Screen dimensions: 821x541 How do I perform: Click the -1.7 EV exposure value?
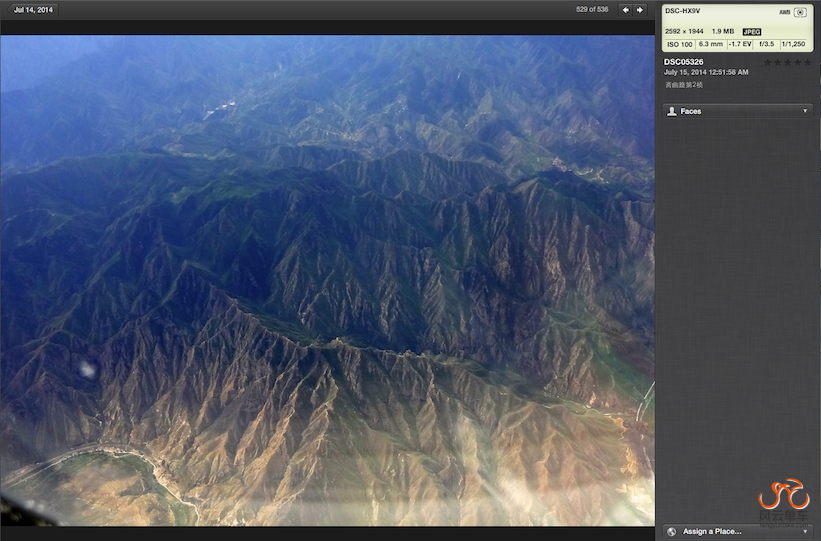tap(740, 45)
